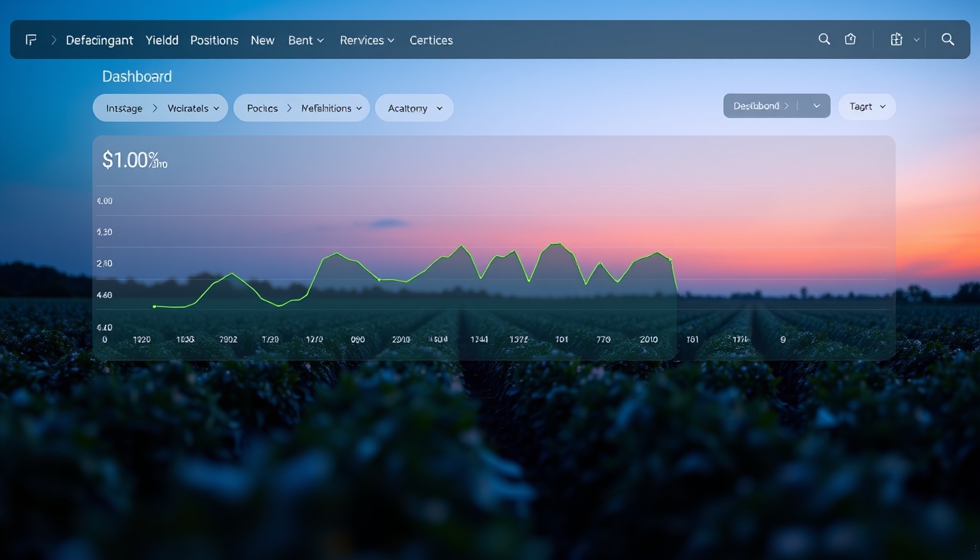Open search from the navigation bar
Image resolution: width=980 pixels, height=560 pixels.
824,39
